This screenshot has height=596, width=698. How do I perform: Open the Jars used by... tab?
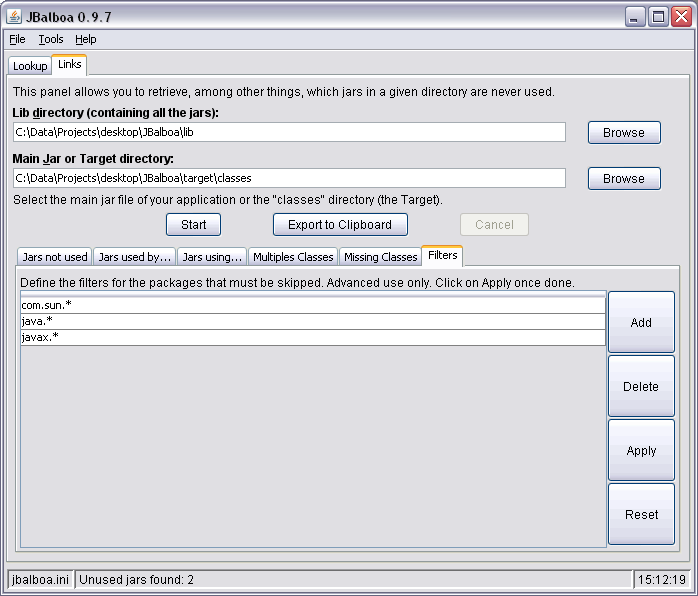134,257
